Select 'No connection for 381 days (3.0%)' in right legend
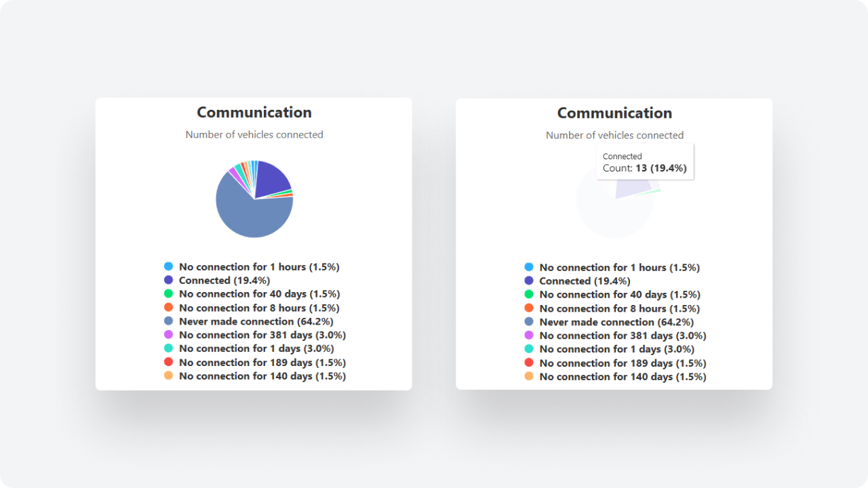Viewport: 868px width, 488px height. (623, 335)
